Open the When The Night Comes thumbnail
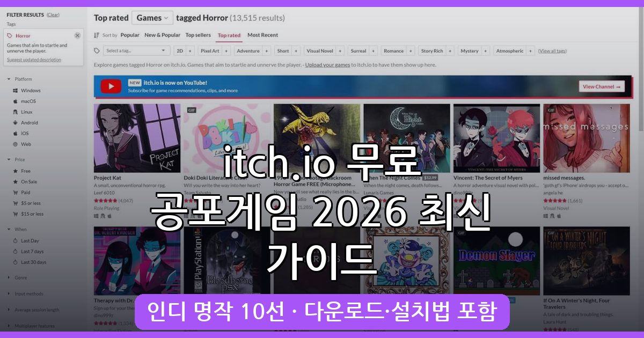The width and height of the screenshot is (644, 338). (x=407, y=138)
